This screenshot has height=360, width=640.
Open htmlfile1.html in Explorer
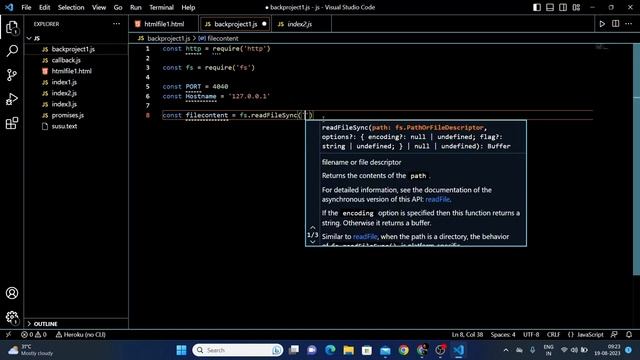coord(76,71)
